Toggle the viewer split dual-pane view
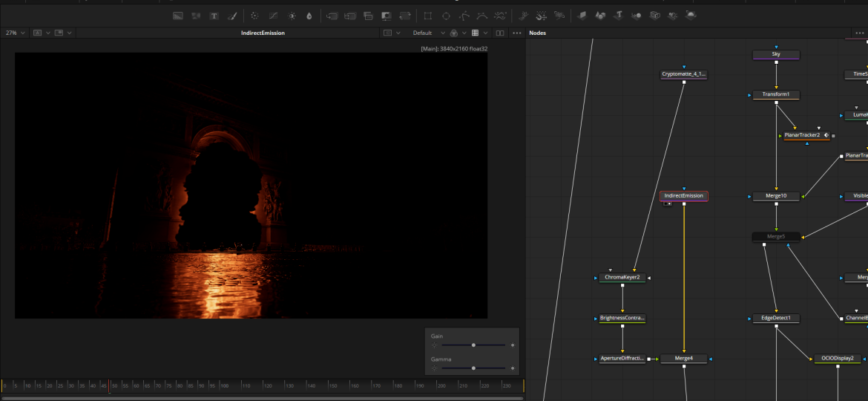Screen dimensions: 868x401 point(500,33)
